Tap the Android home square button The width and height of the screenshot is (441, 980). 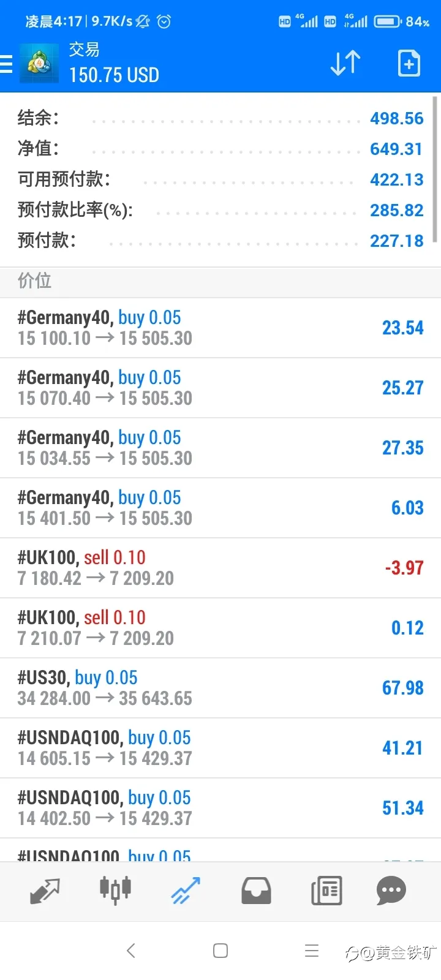[x=221, y=951]
